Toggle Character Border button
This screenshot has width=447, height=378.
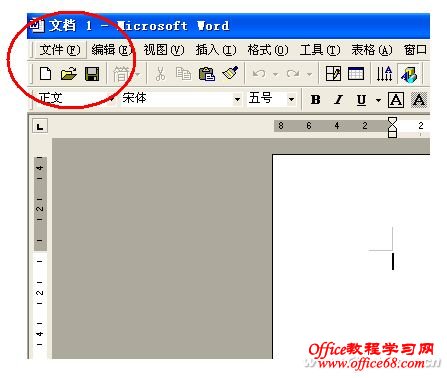(x=396, y=100)
